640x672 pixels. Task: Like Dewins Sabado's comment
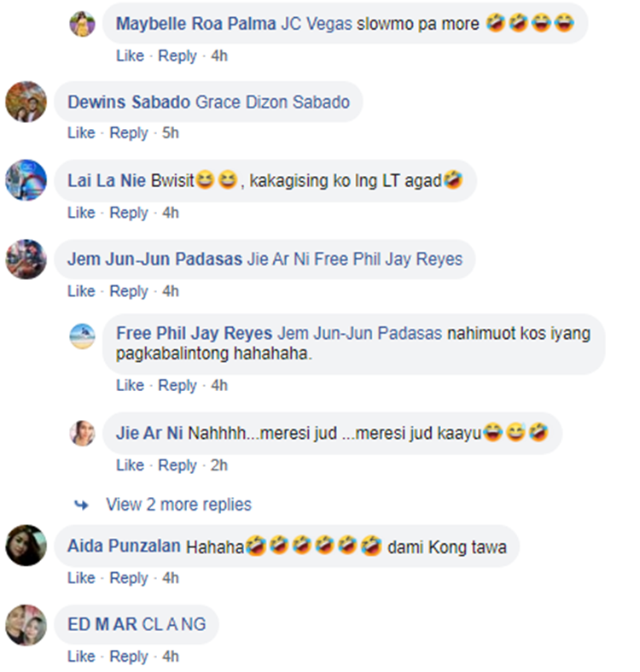point(81,133)
